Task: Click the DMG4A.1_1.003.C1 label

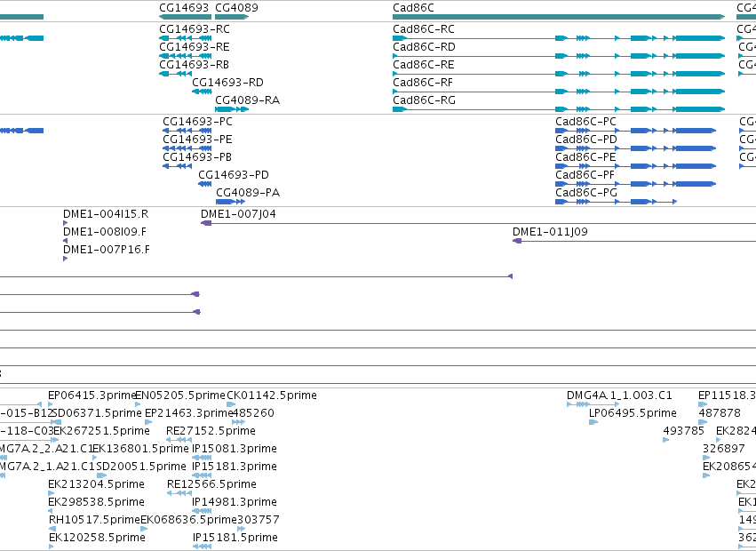Action: [x=619, y=395]
